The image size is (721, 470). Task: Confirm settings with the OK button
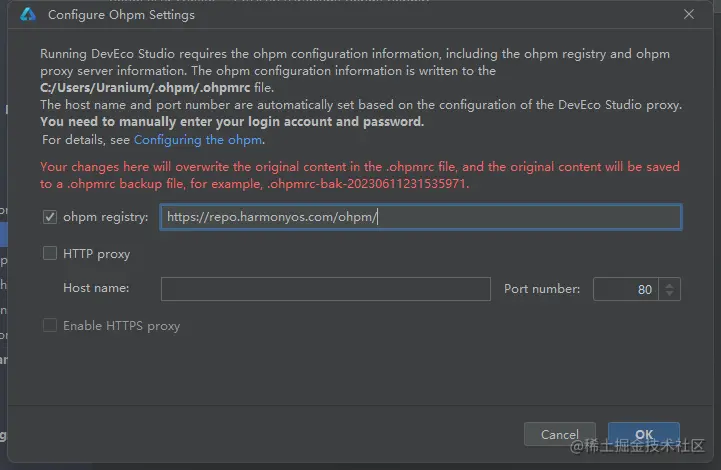pyautogui.click(x=644, y=435)
